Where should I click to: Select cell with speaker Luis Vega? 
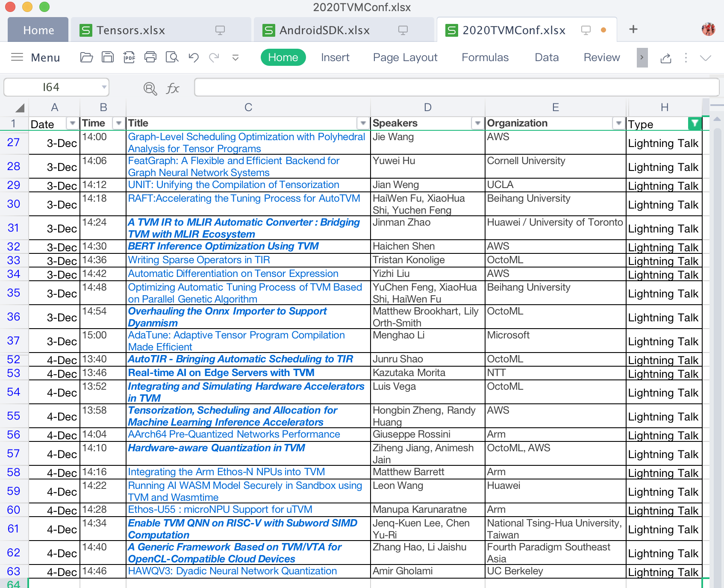tap(427, 392)
